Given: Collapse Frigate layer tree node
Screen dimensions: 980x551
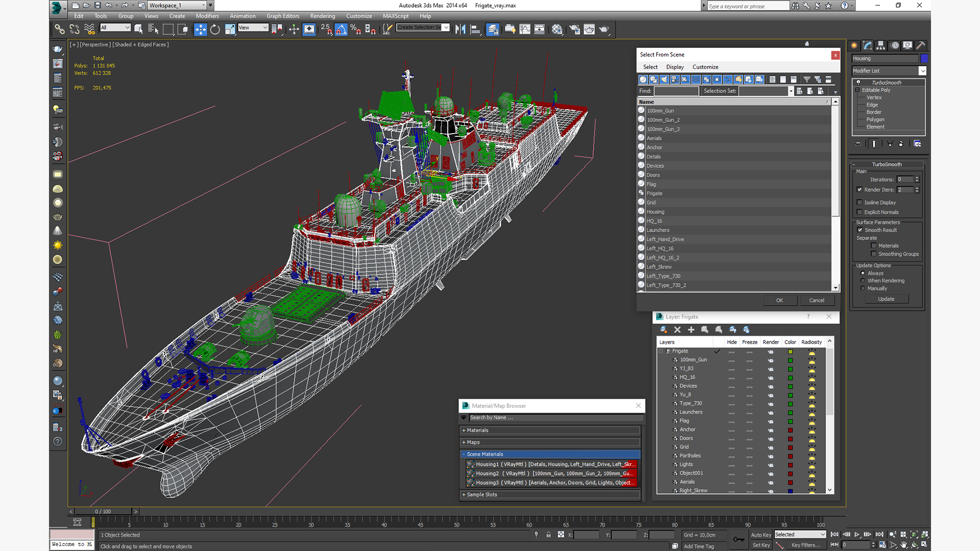Looking at the screenshot, I should 661,352.
